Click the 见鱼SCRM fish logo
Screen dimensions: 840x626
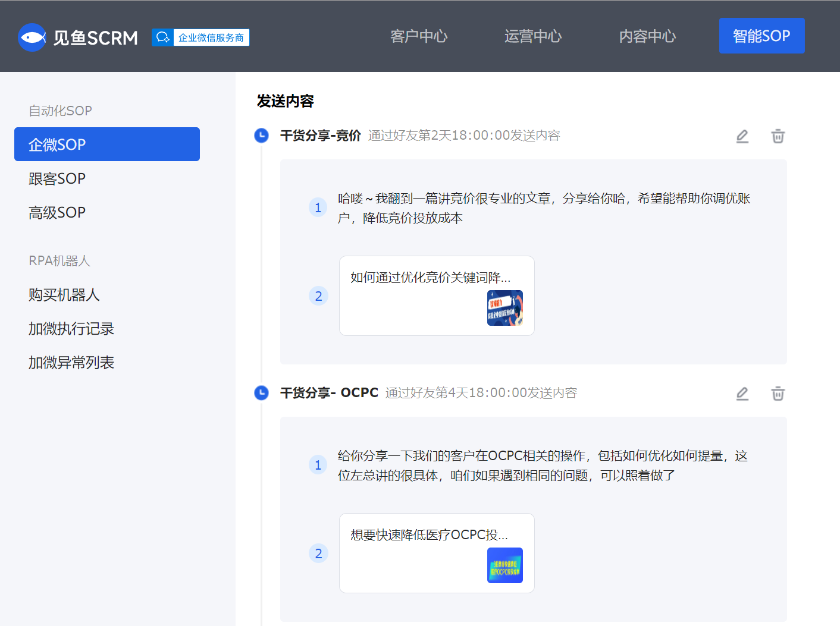coord(32,37)
